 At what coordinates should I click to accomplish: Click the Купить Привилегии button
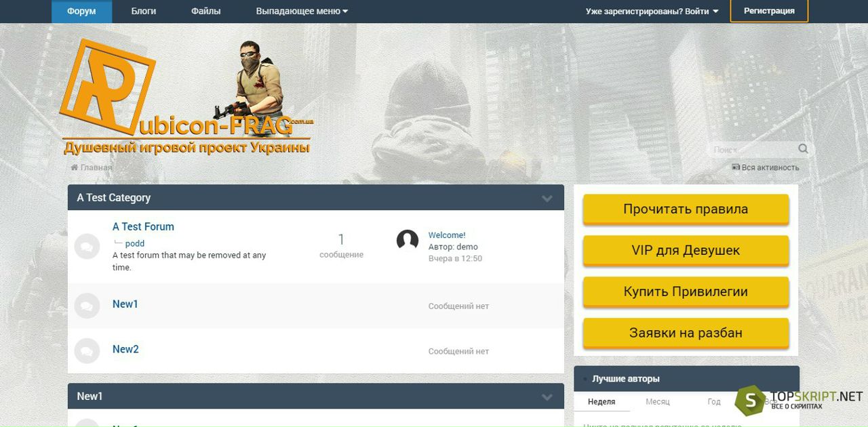click(686, 292)
